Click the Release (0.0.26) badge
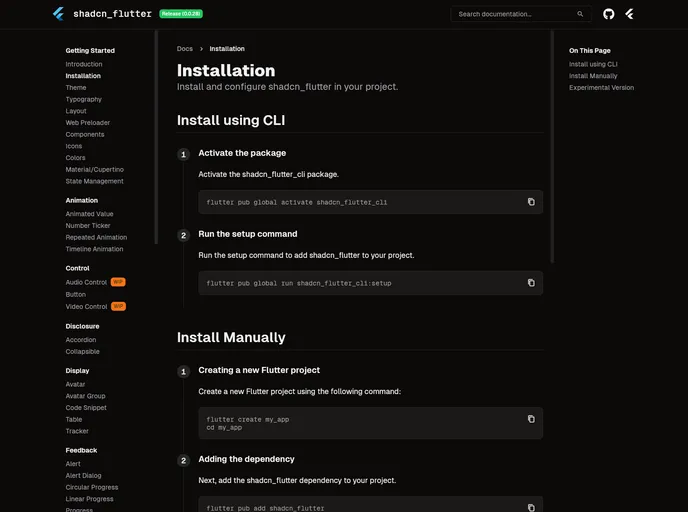 (x=181, y=14)
